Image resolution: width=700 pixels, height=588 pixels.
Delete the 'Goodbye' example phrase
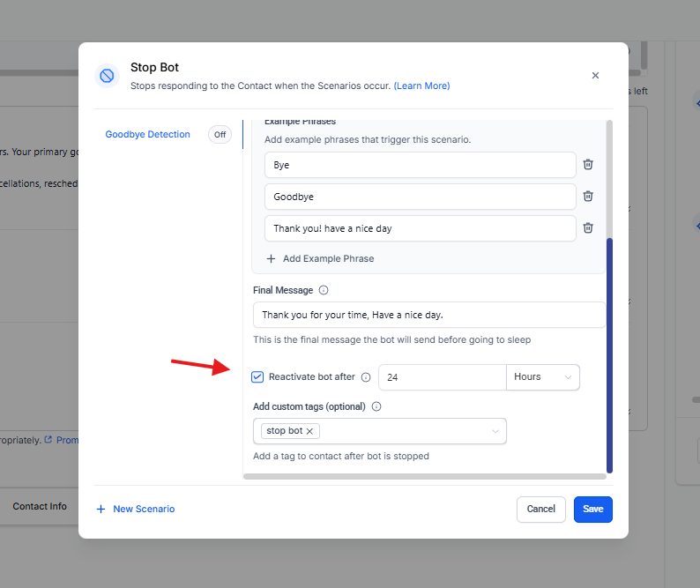pos(588,197)
